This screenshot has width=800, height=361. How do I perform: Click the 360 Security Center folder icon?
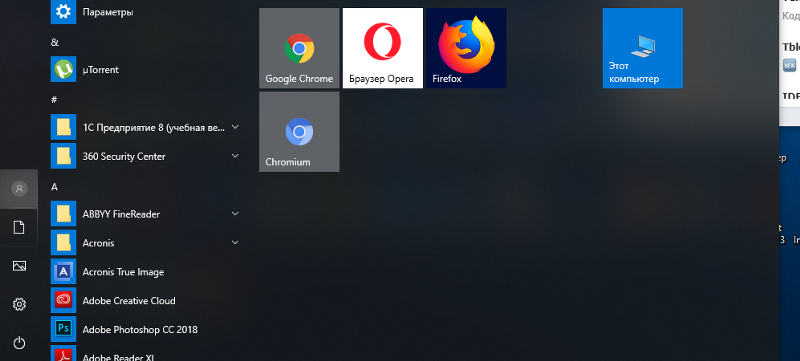click(63, 156)
